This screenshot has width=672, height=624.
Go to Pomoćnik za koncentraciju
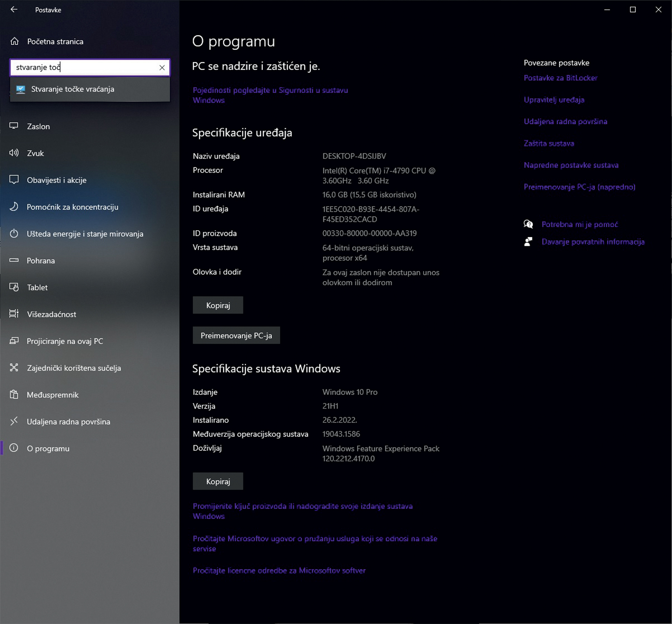[x=72, y=207]
